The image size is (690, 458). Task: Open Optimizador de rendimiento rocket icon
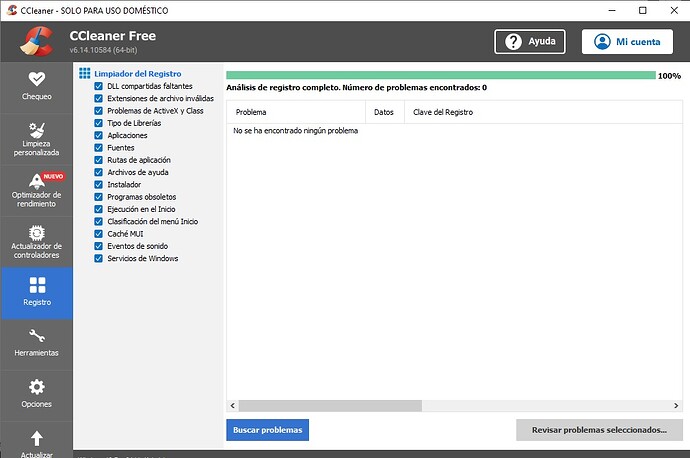coord(37,180)
